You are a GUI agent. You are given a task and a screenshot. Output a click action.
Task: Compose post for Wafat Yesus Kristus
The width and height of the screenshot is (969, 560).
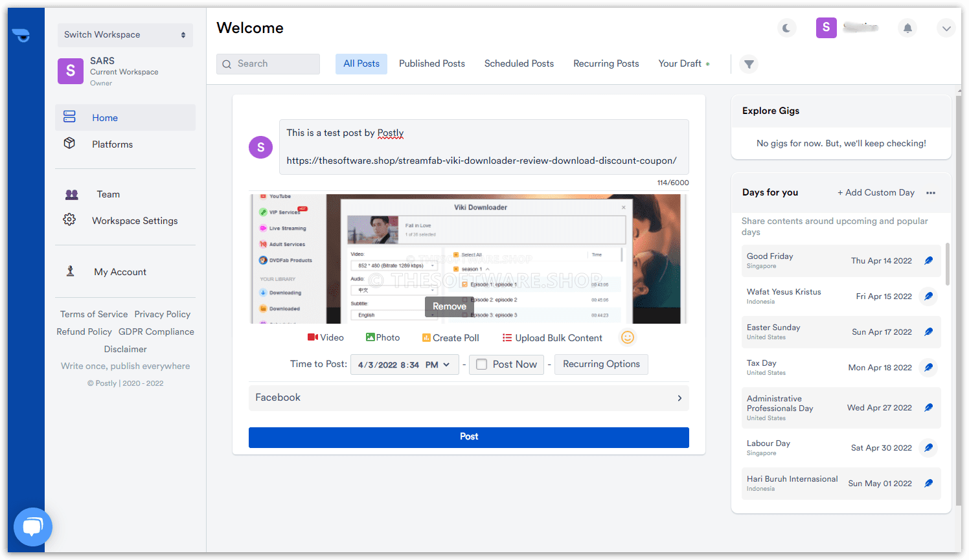pos(928,296)
